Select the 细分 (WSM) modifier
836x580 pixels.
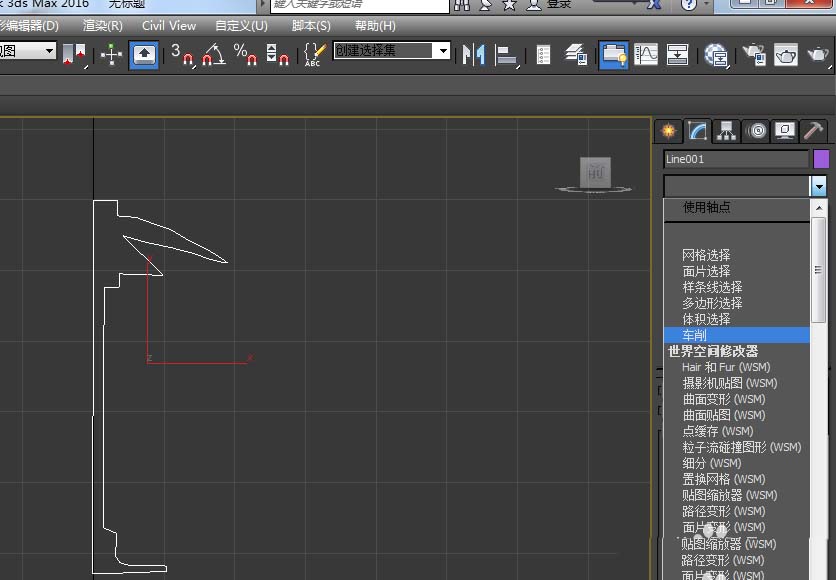(712, 463)
